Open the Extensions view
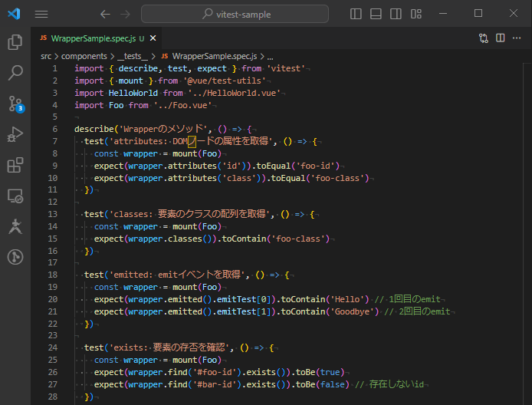 pos(15,166)
